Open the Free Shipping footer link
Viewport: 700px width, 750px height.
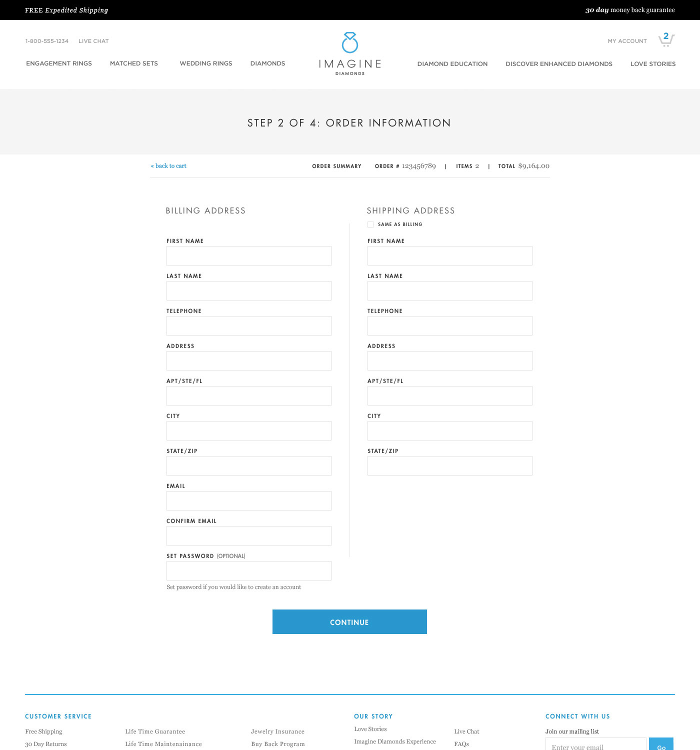(x=44, y=731)
